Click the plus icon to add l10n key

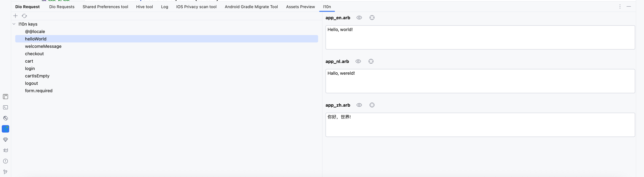pos(16,16)
